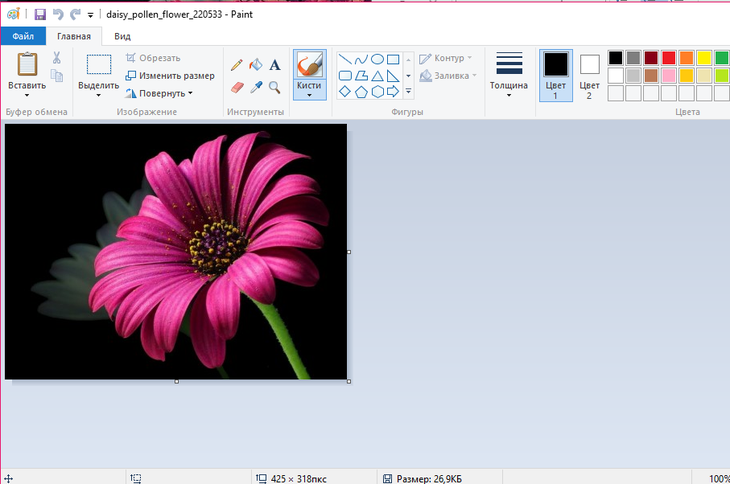This screenshot has height=484, width=730.
Task: Activate the Цвет 2 color selector
Action: [590, 76]
